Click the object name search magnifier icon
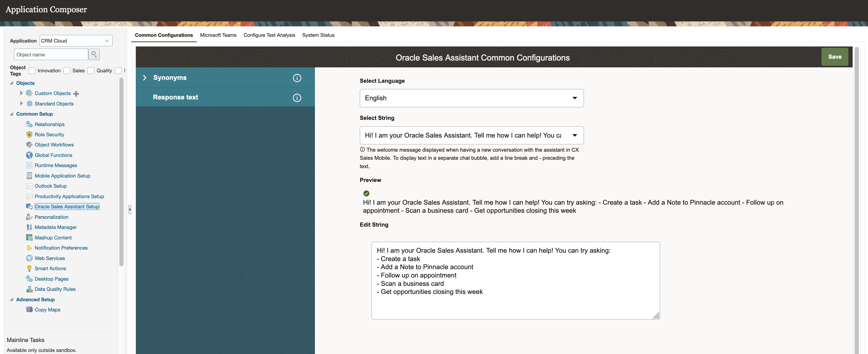Screen dimensions: 868x354 [x=94, y=54]
